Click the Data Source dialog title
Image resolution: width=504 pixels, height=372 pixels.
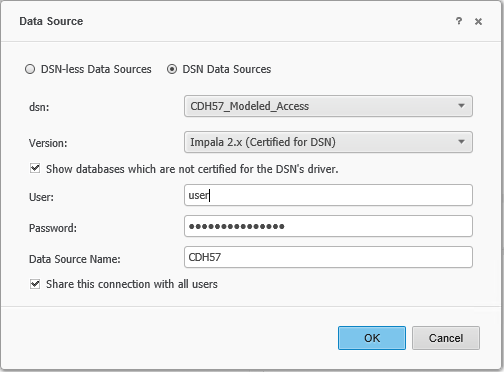pyautogui.click(x=51, y=21)
